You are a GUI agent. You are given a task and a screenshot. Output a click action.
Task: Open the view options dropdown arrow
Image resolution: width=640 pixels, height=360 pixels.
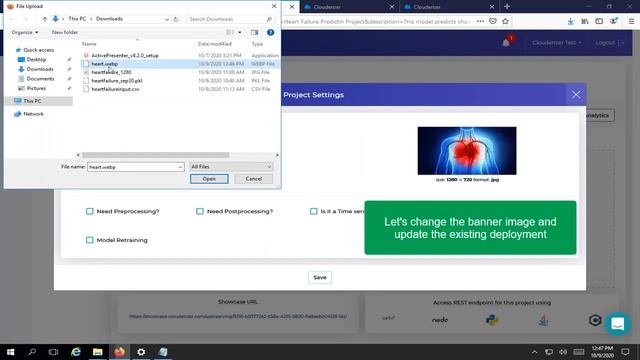(x=240, y=32)
